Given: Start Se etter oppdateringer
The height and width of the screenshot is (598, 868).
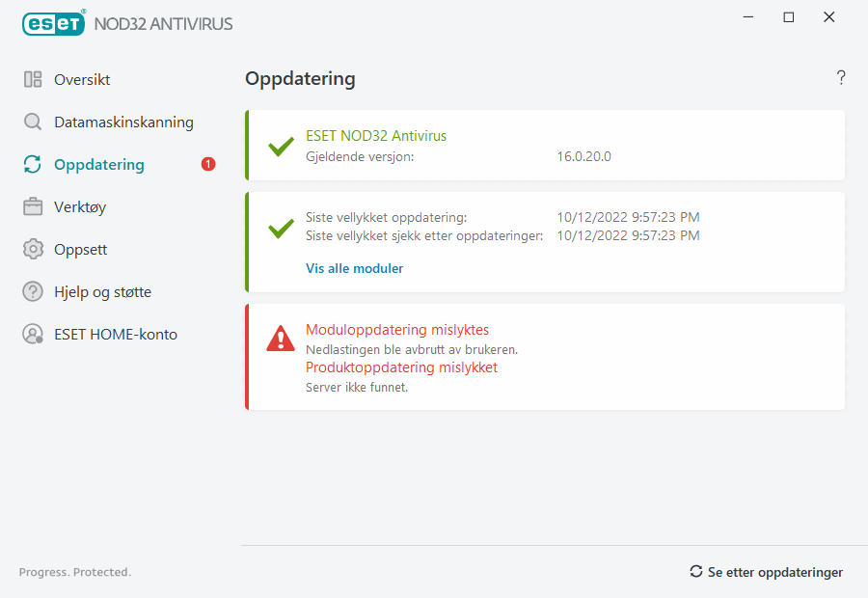Looking at the screenshot, I should (774, 571).
